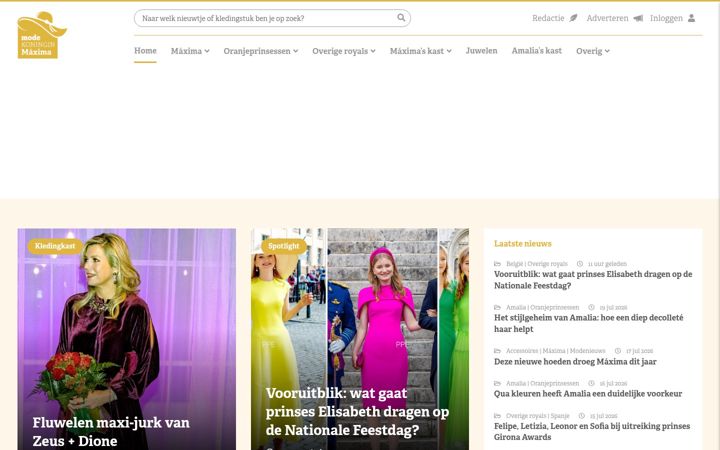Image resolution: width=720 pixels, height=450 pixels.
Task: Open the Máxima menu
Action: coord(190,51)
